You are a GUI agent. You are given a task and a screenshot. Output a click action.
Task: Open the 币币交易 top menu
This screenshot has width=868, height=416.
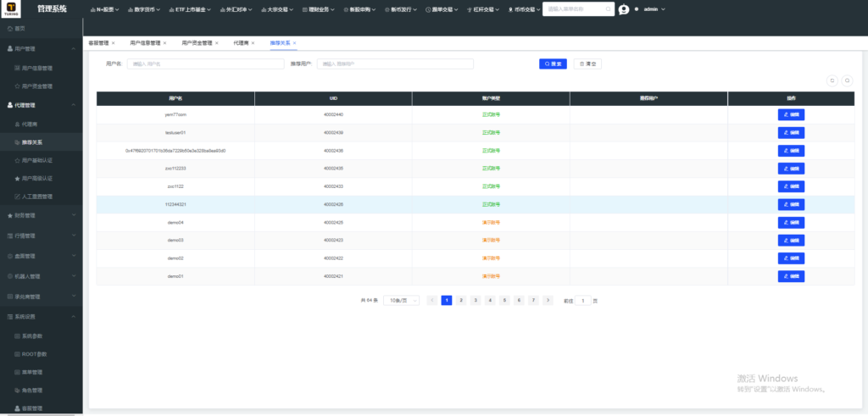[x=524, y=9]
